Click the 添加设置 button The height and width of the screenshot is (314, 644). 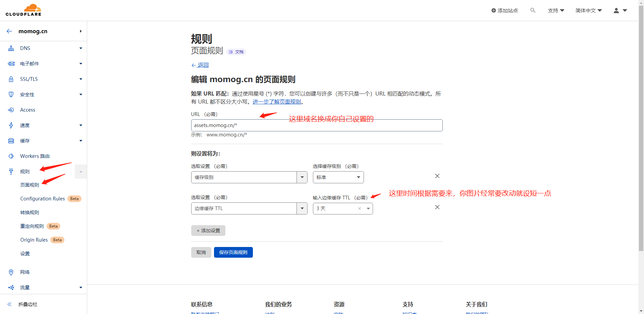(x=208, y=231)
